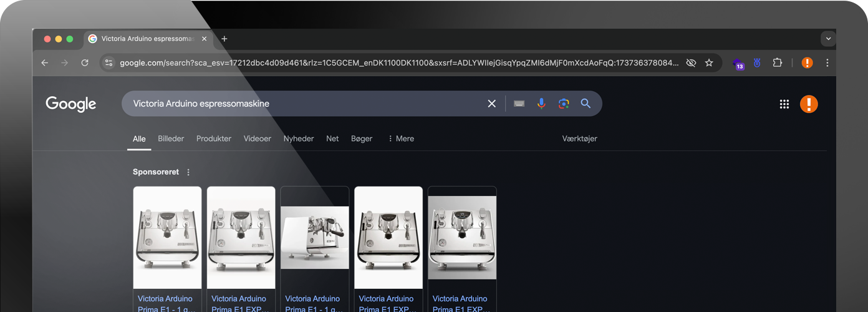Switch to the Net tab
The image size is (868, 312).
(332, 139)
